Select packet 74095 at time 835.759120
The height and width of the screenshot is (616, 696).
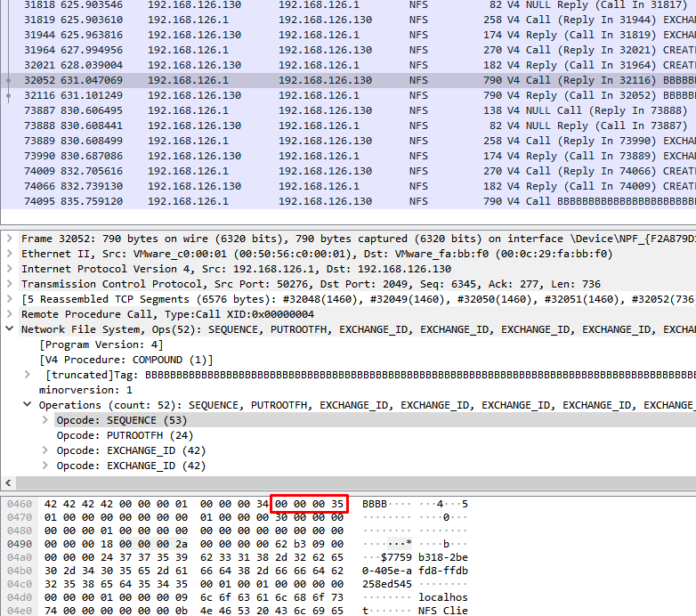point(348,201)
